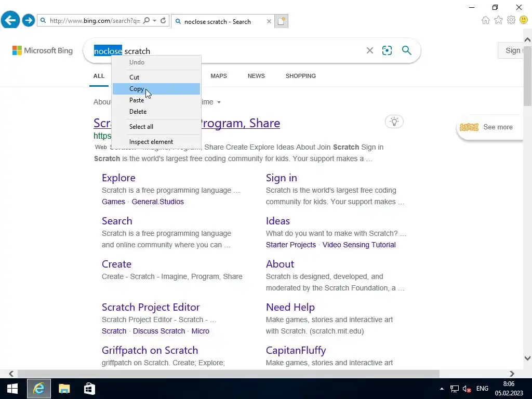Select the ALL results tab
The height and width of the screenshot is (399, 532).
point(99,76)
